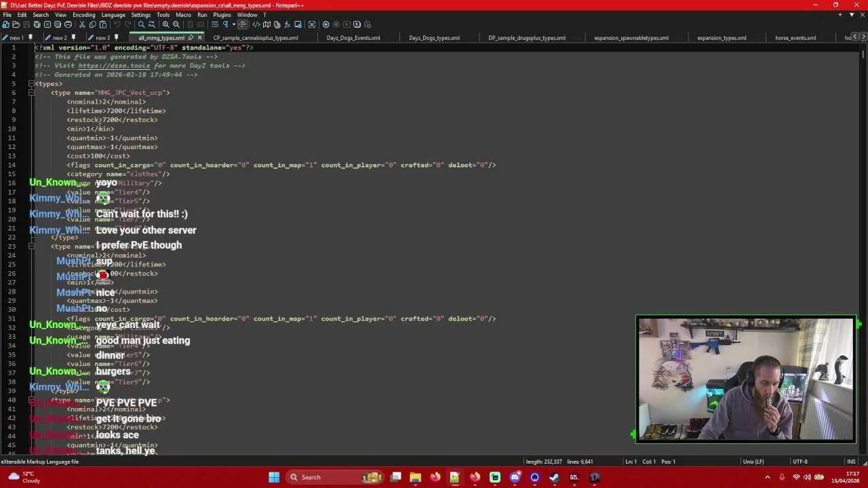Cut selection with the scissors icon

[82, 24]
